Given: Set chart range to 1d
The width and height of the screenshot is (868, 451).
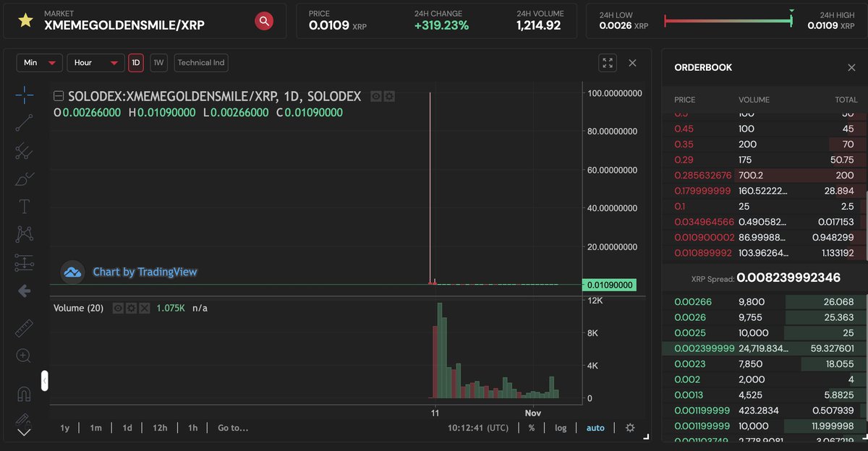Looking at the screenshot, I should [x=127, y=428].
